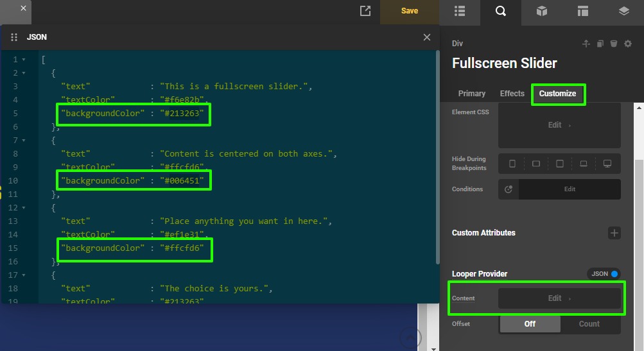The width and height of the screenshot is (644, 351).
Task: Toggle hide on desktop monitor breakpoint
Action: coord(607,164)
